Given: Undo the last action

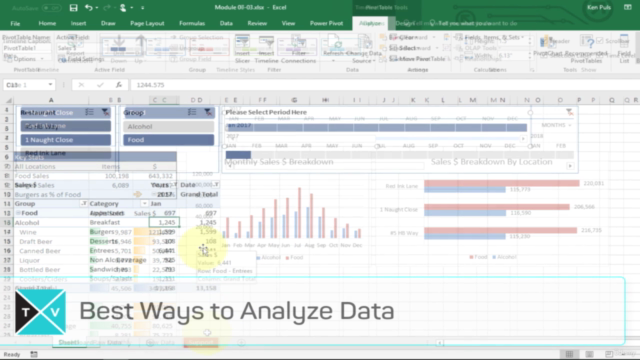Looking at the screenshot, I should 88,7.
